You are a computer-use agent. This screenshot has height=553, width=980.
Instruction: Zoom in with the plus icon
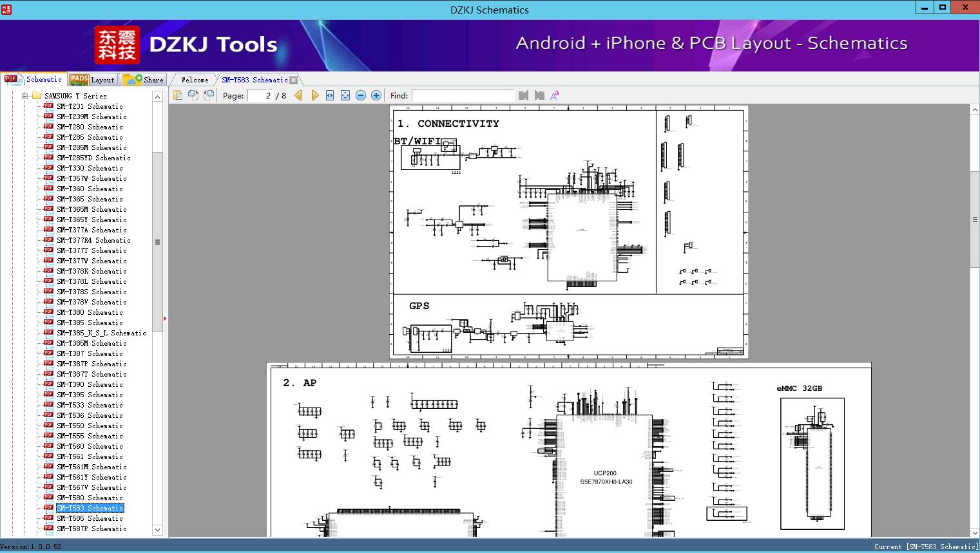tap(376, 95)
